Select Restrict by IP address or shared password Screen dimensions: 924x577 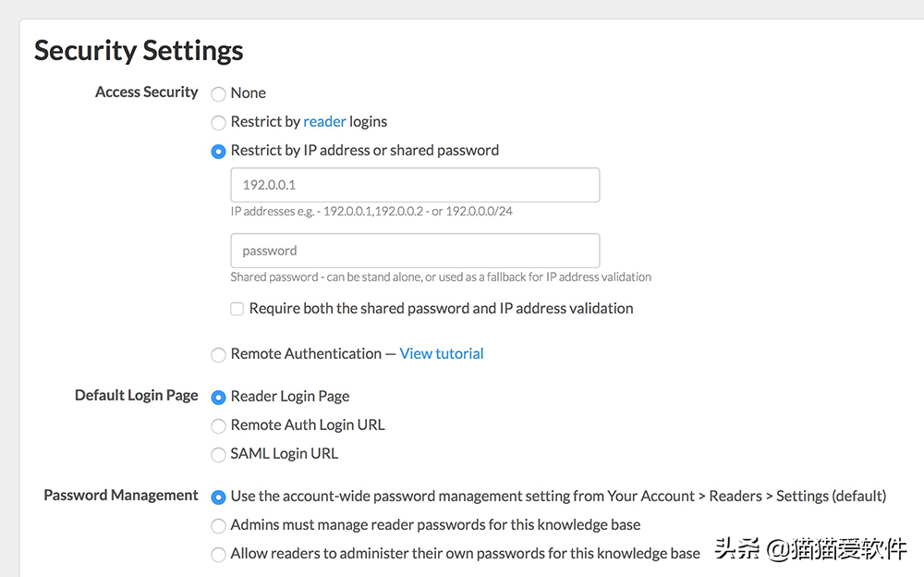[219, 152]
